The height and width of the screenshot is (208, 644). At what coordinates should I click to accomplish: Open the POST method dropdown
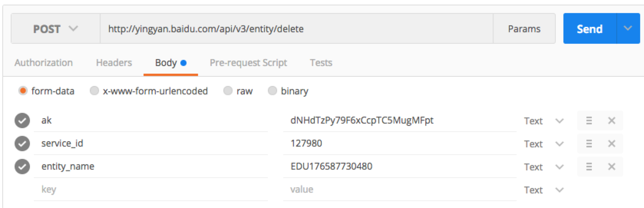(x=55, y=29)
